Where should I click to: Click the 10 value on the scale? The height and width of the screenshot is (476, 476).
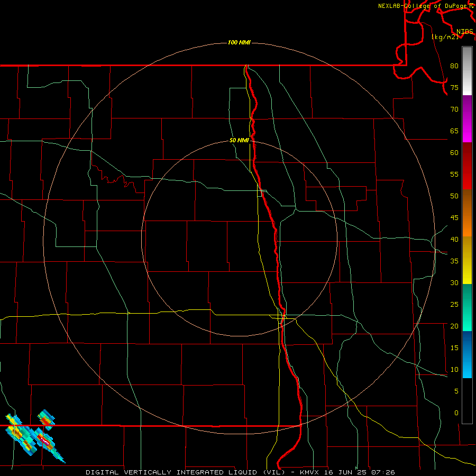(454, 370)
